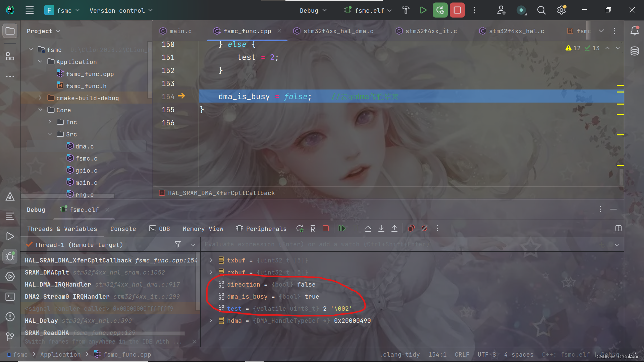Image resolution: width=644 pixels, height=362 pixels.
Task: Build the project using the hammer icon
Action: [x=406, y=10]
